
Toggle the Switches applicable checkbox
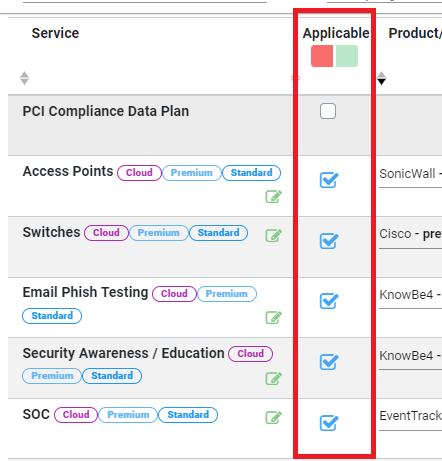point(329,241)
